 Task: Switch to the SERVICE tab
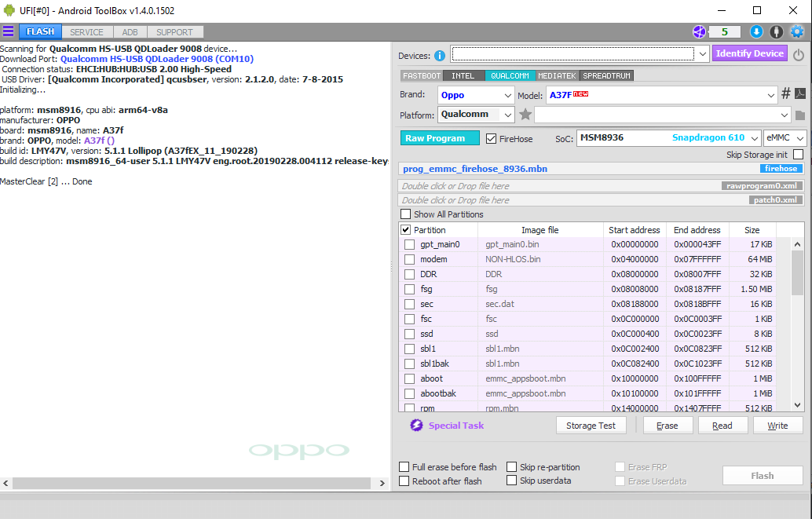[x=86, y=32]
